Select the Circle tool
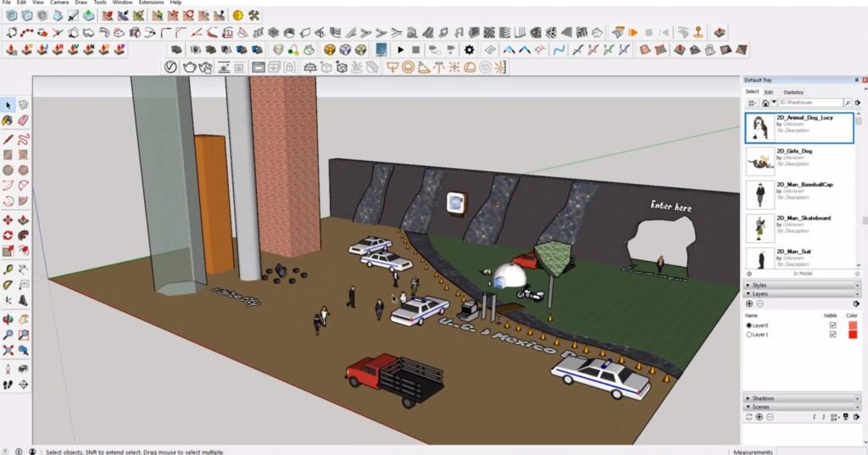868x455 pixels. click(8, 170)
